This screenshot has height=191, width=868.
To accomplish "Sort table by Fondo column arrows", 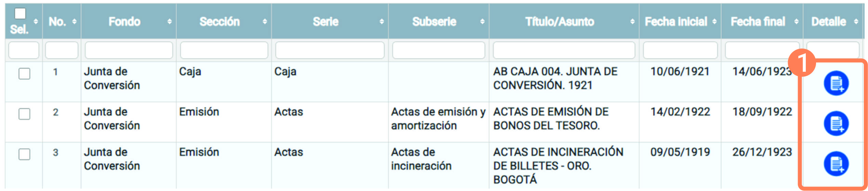I will (x=169, y=22).
